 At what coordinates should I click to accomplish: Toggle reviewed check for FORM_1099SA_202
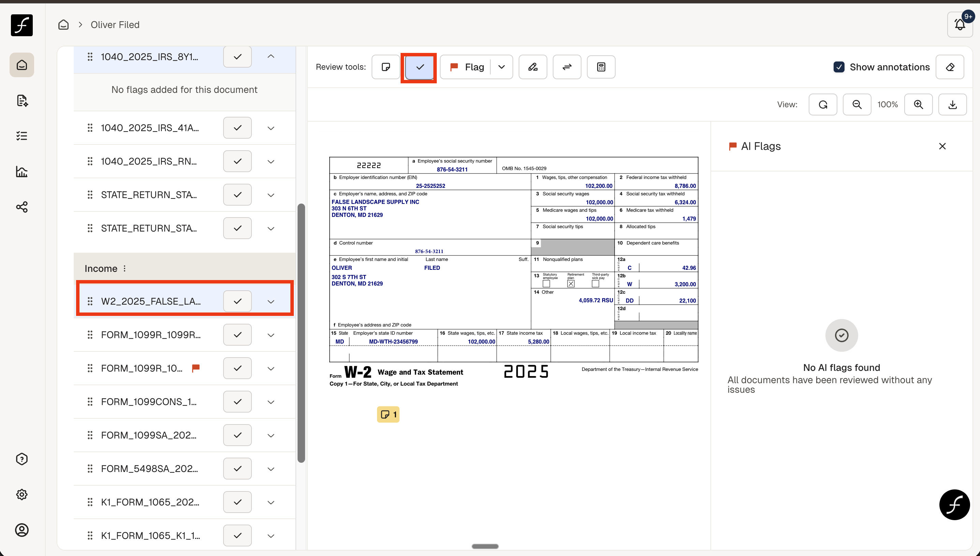click(237, 435)
